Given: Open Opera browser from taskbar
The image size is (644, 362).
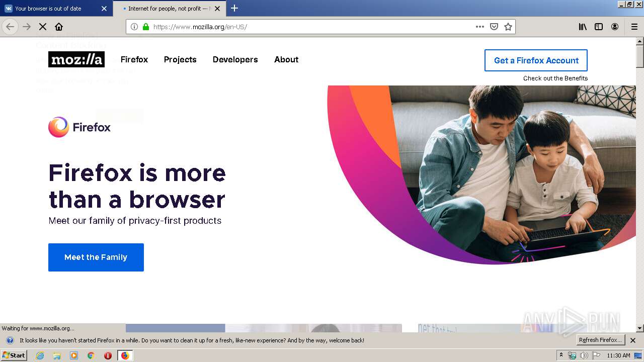Looking at the screenshot, I should coord(108,355).
